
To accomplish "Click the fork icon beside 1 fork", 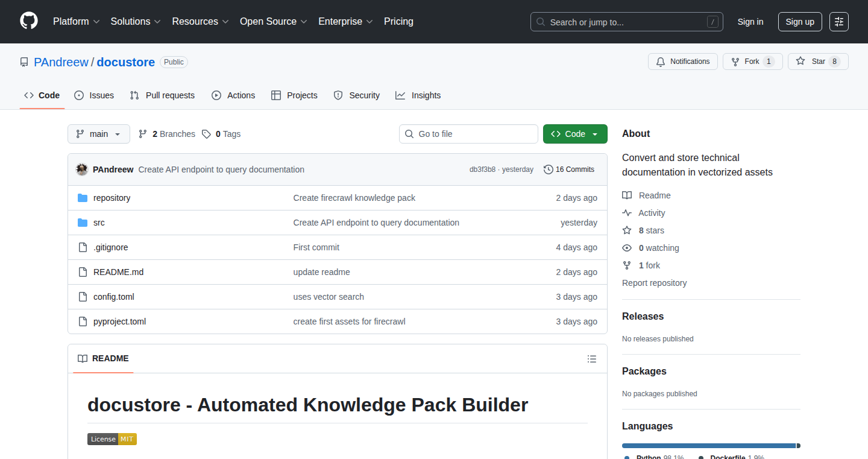I will tap(627, 265).
